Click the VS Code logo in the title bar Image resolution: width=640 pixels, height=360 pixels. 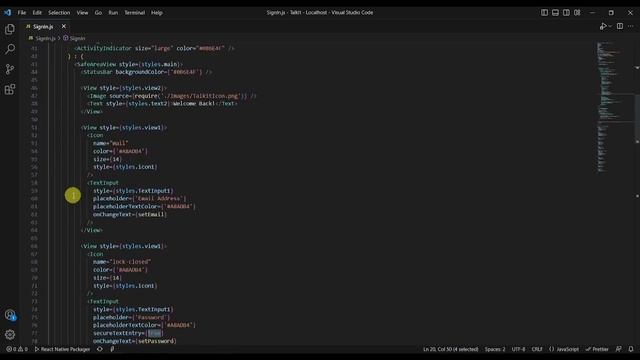[7, 13]
